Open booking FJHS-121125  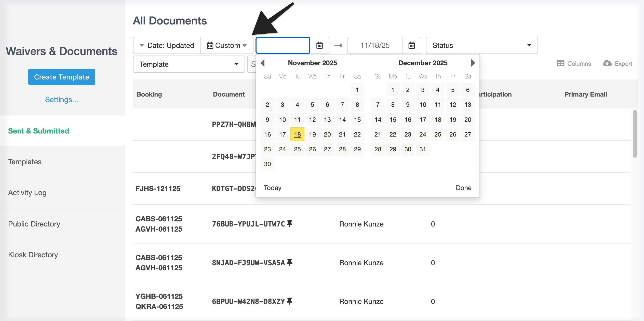click(x=158, y=189)
